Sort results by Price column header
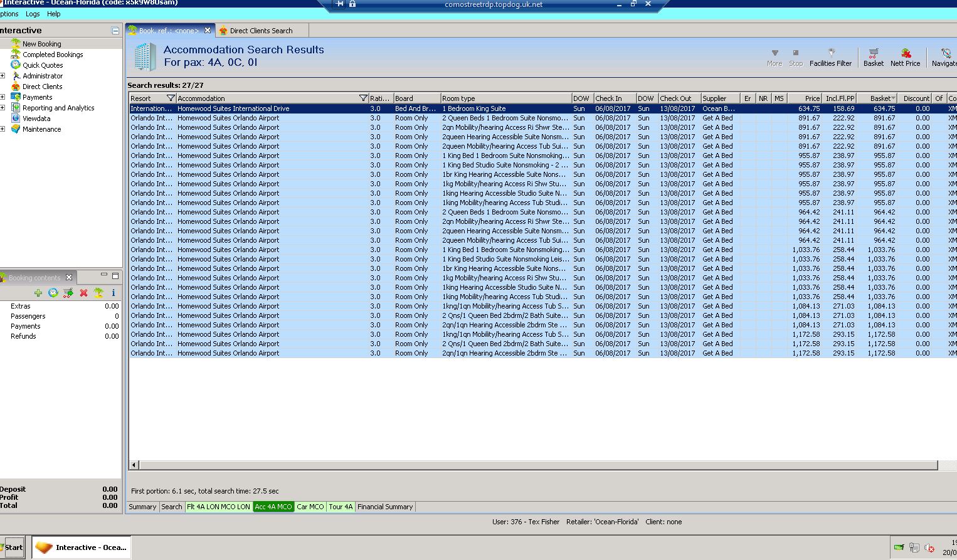Screen dimensions: 957x560 click(x=805, y=98)
